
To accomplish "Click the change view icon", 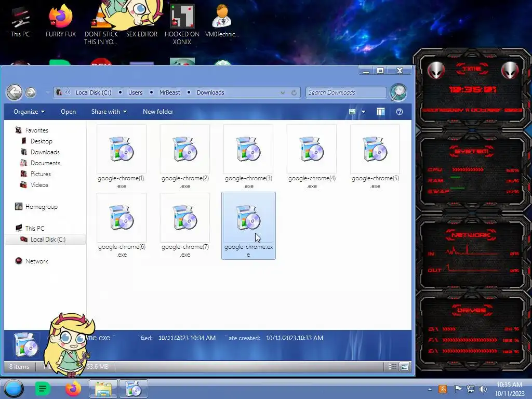I will (352, 112).
